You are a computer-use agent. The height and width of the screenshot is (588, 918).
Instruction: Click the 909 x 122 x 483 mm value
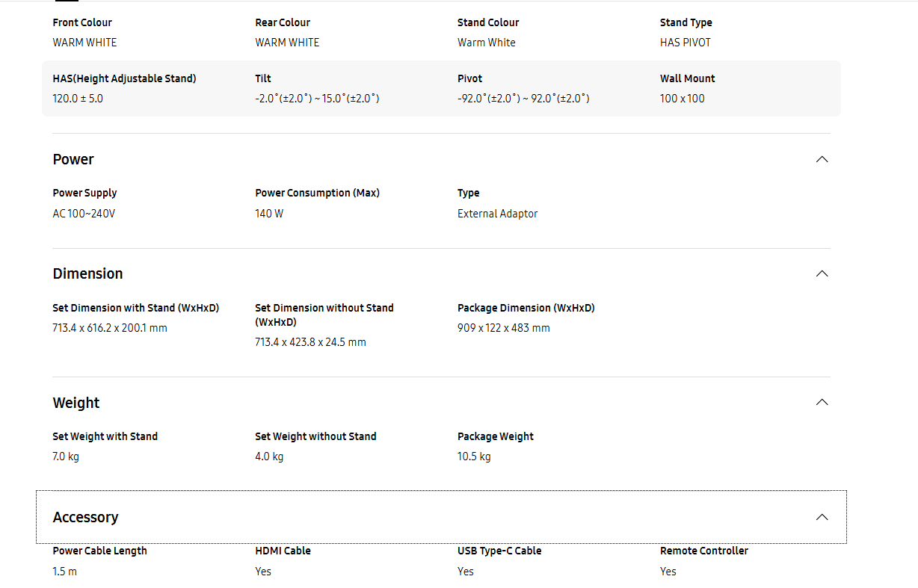coord(504,328)
